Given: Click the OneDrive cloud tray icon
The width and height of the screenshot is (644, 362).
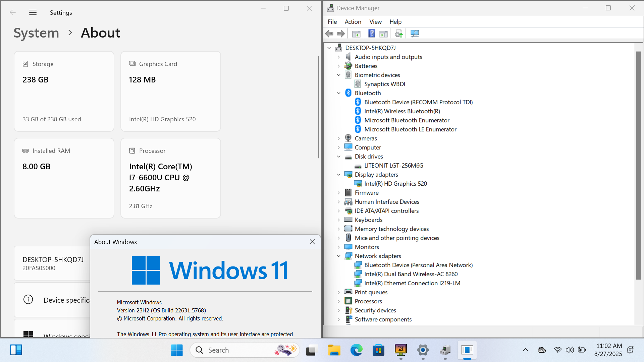Looking at the screenshot, I should (542, 350).
